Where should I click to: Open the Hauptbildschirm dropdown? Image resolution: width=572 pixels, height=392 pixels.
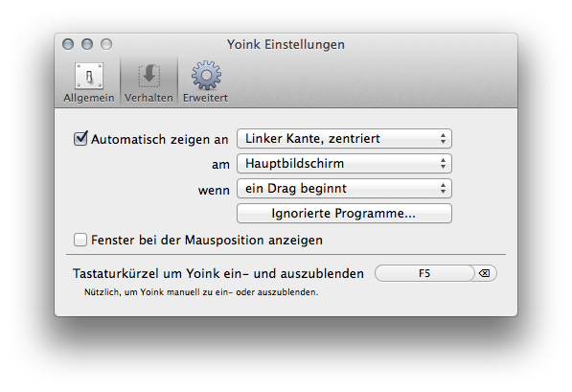344,164
